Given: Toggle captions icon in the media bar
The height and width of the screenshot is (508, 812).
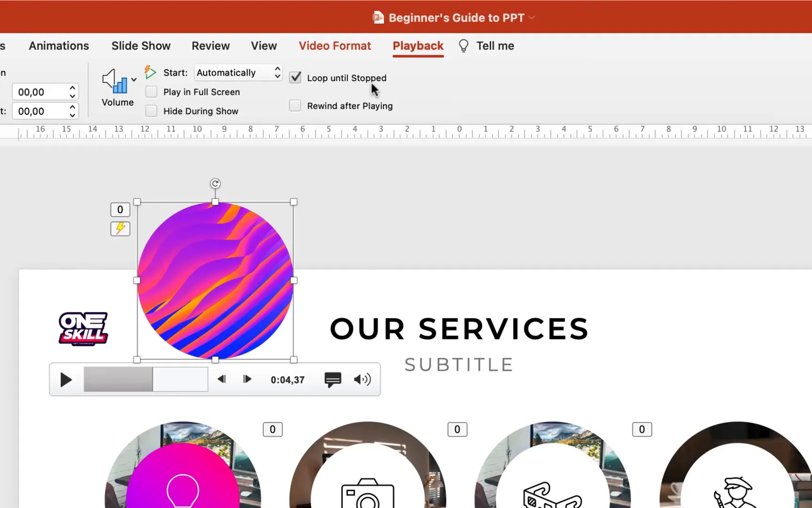Looking at the screenshot, I should coord(333,380).
